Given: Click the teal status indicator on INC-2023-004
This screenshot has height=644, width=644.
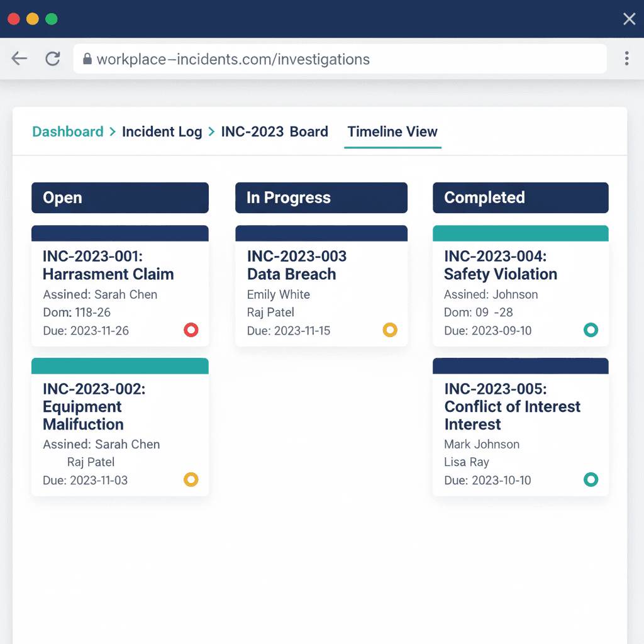Looking at the screenshot, I should (x=591, y=330).
